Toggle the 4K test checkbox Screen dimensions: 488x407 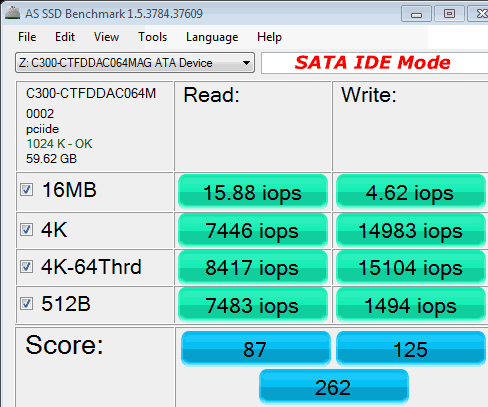tap(26, 229)
